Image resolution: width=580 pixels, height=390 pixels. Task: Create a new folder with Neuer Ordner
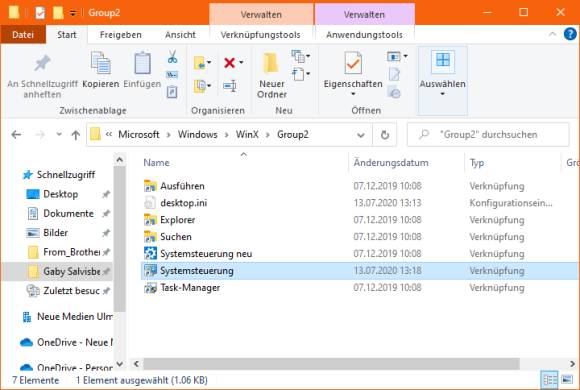coord(272,75)
